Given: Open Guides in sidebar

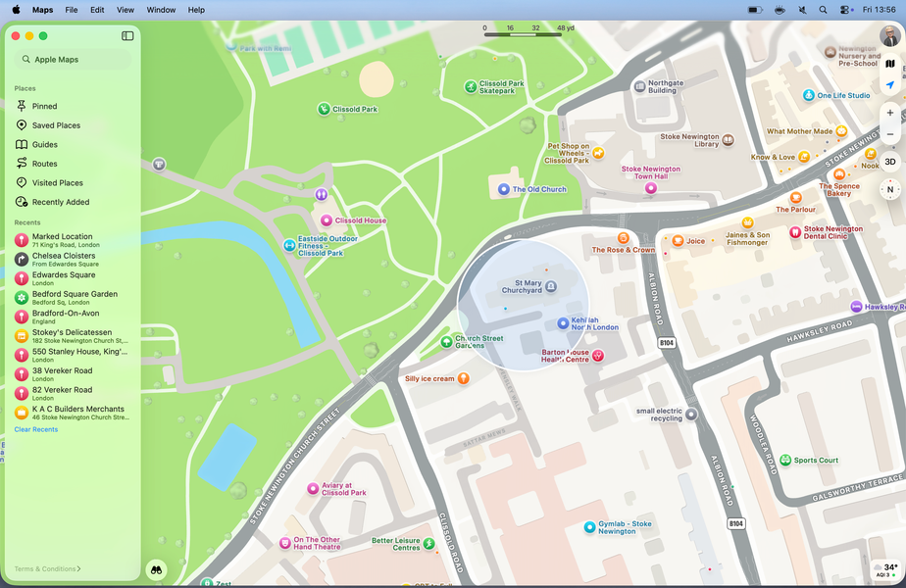Looking at the screenshot, I should (x=73, y=144).
